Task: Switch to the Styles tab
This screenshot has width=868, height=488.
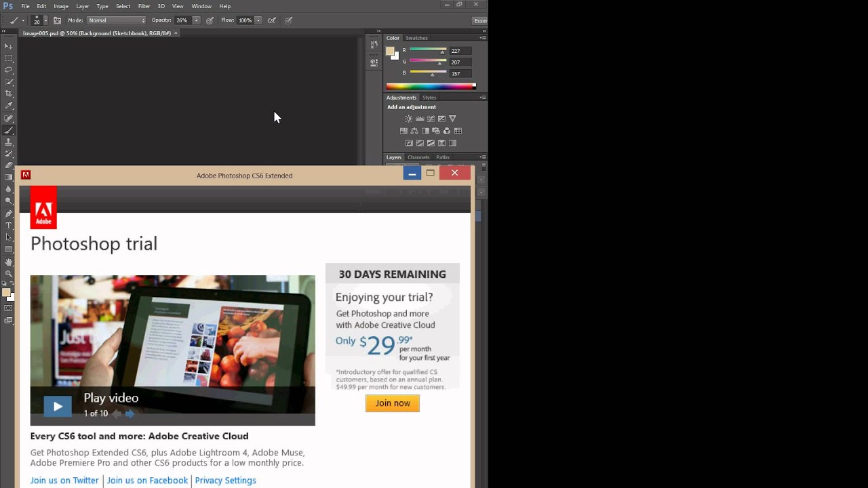Action: point(429,98)
